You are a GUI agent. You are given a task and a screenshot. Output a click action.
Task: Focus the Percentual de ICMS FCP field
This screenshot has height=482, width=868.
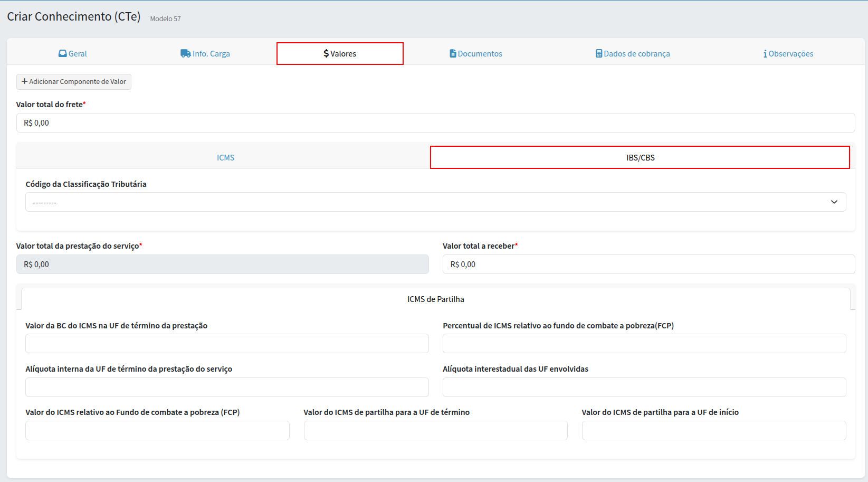pos(644,344)
